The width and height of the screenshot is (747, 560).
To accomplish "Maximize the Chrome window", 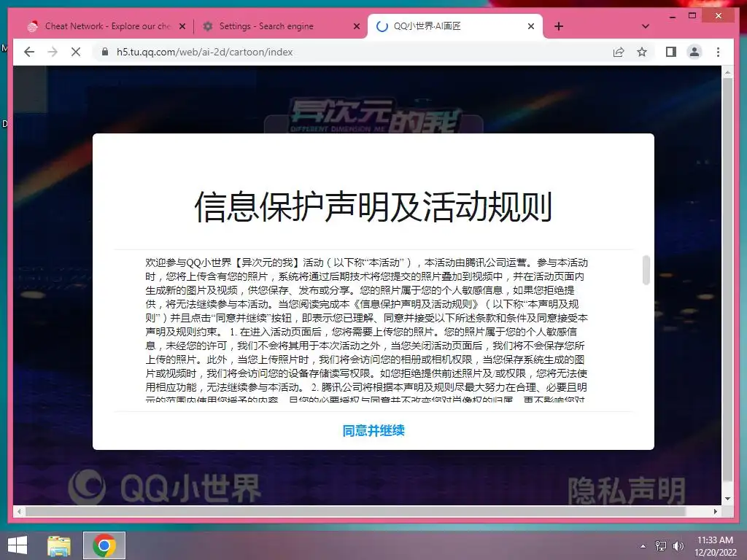I will [x=692, y=16].
